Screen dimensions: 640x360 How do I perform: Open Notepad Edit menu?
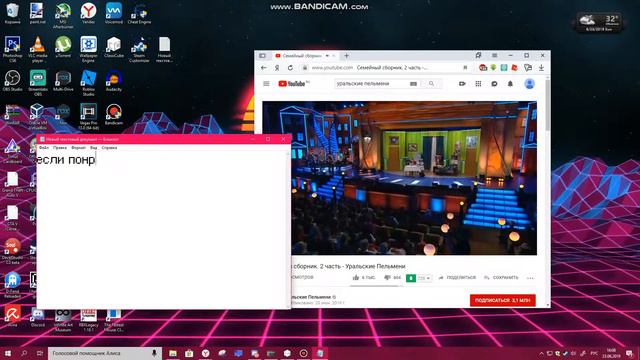pos(60,148)
